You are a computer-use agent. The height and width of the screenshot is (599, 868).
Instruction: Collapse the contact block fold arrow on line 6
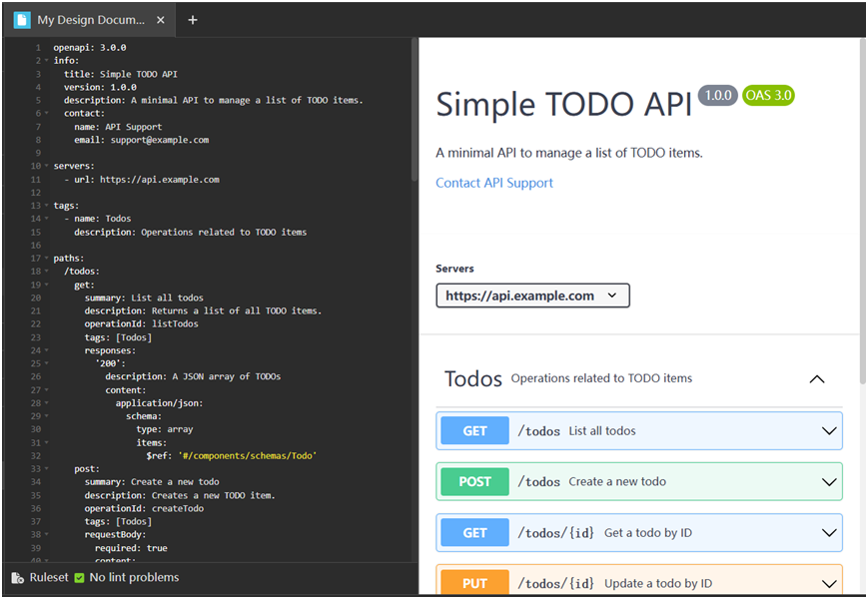47,114
